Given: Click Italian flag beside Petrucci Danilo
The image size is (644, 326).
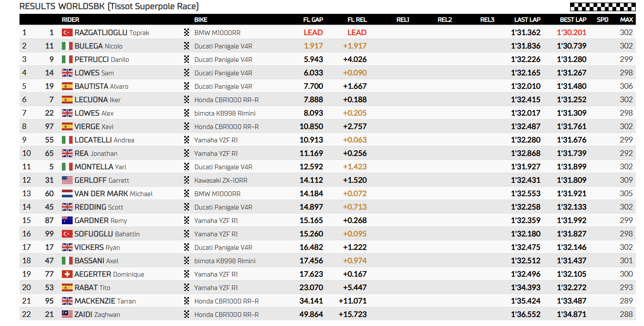Looking at the screenshot, I should tap(67, 59).
